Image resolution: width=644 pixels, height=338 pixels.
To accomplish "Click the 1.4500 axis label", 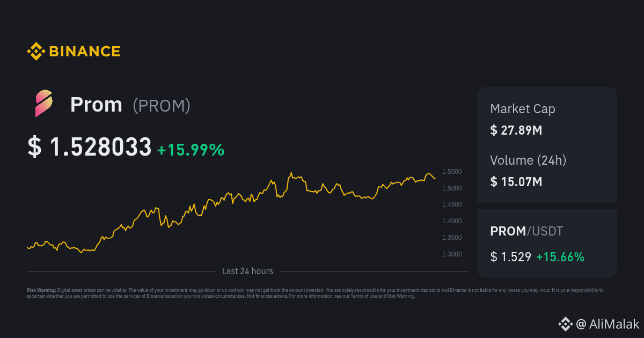I will [x=452, y=204].
